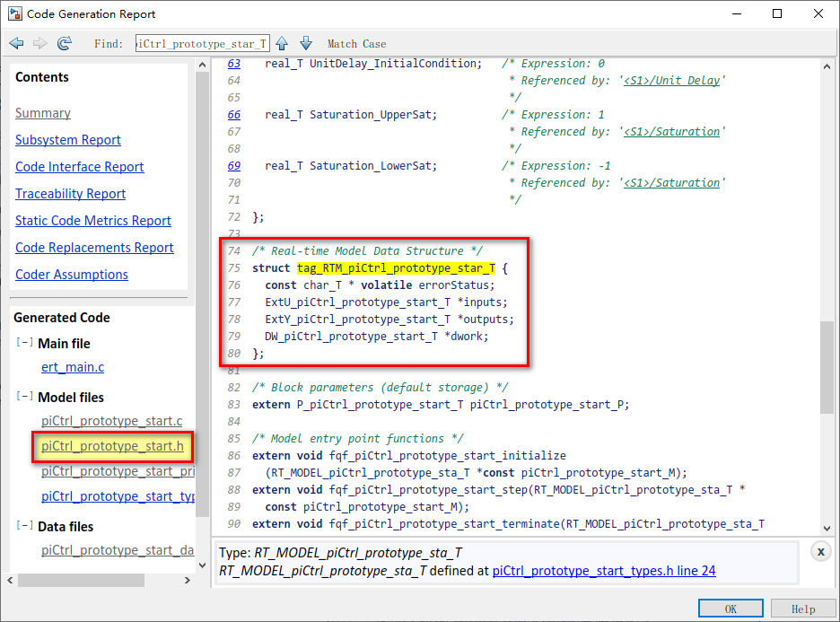840x622 pixels.
Task: Open the piCtrl_prototype_start_types file link
Action: coord(118,496)
